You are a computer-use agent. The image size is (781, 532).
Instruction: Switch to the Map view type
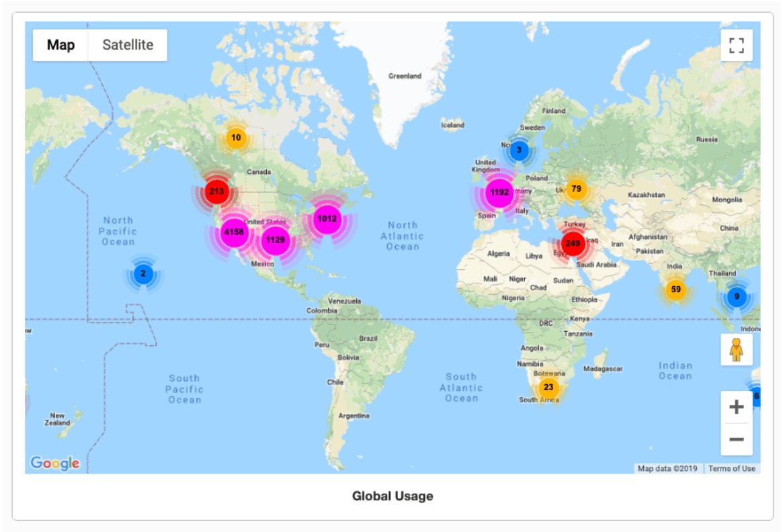coord(60,45)
